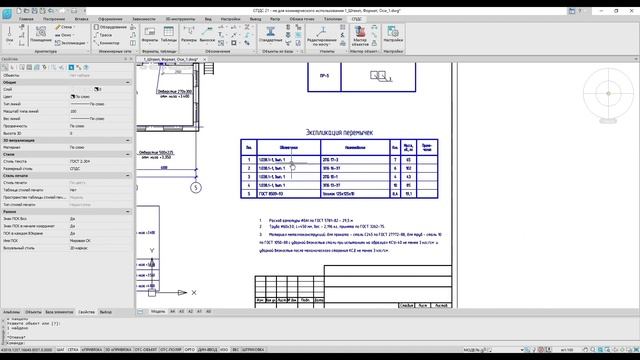Select the Стена (wall) tool
640x360 pixels.
64,27
